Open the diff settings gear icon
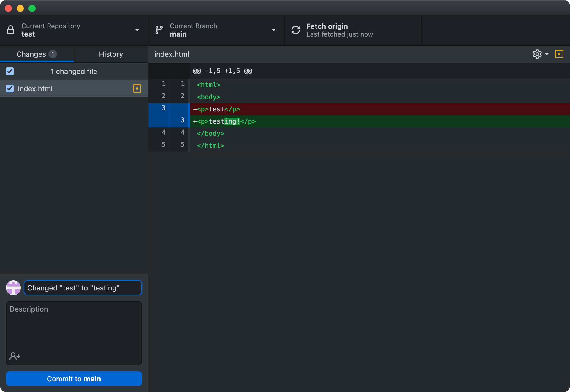 point(537,54)
